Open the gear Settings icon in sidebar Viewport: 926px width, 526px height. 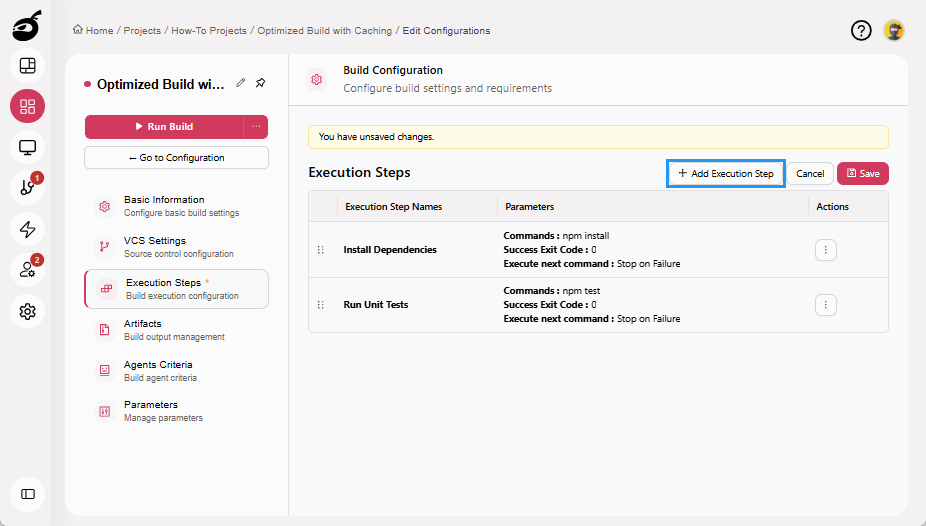point(27,311)
